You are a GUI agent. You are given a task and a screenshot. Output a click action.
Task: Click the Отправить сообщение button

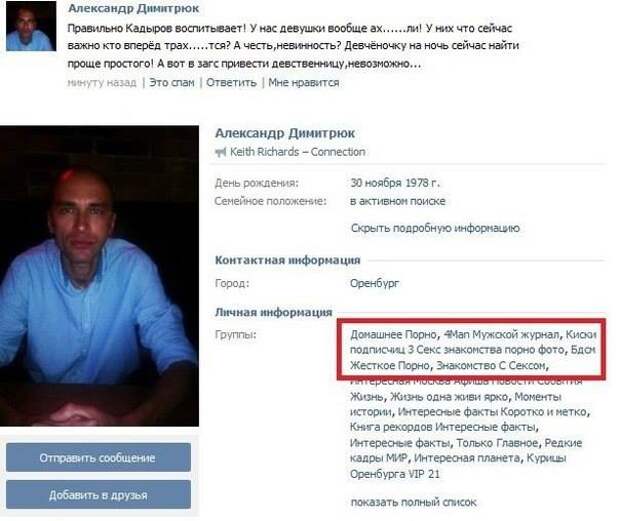[98, 458]
